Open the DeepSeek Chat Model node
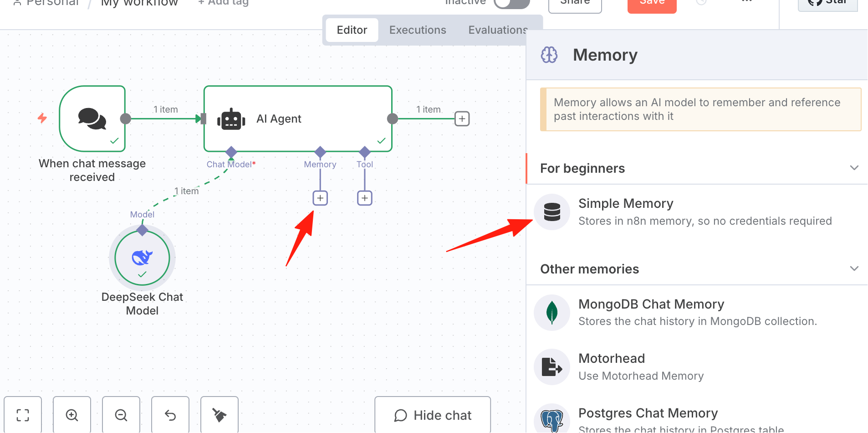868x433 pixels. (x=142, y=258)
